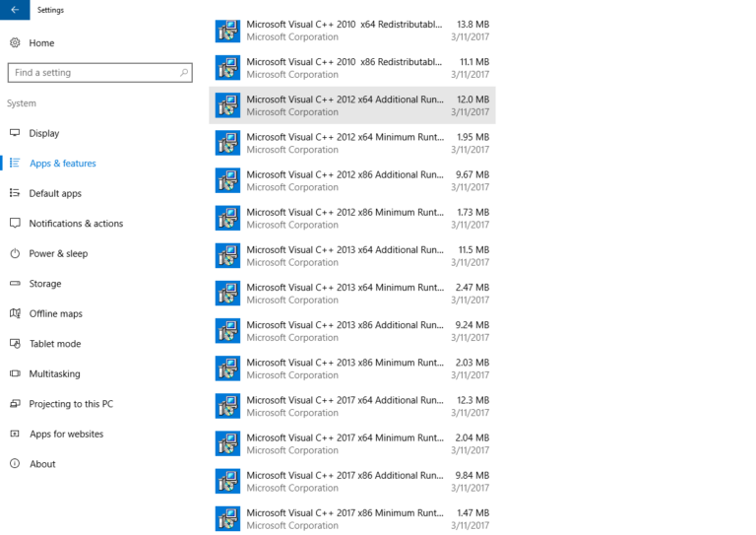This screenshot has width=756, height=535.
Task: Select Visual C++ 2013 x64 Additional Runtime name
Action: pos(346,250)
